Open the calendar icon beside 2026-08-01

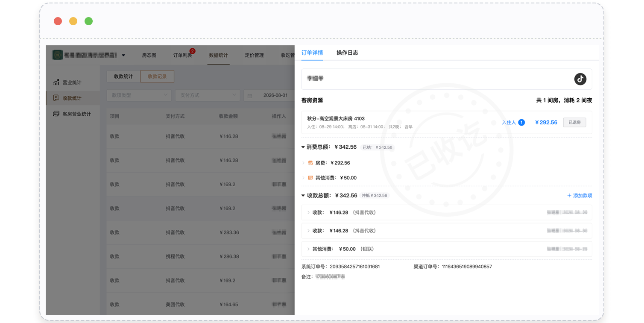point(250,96)
